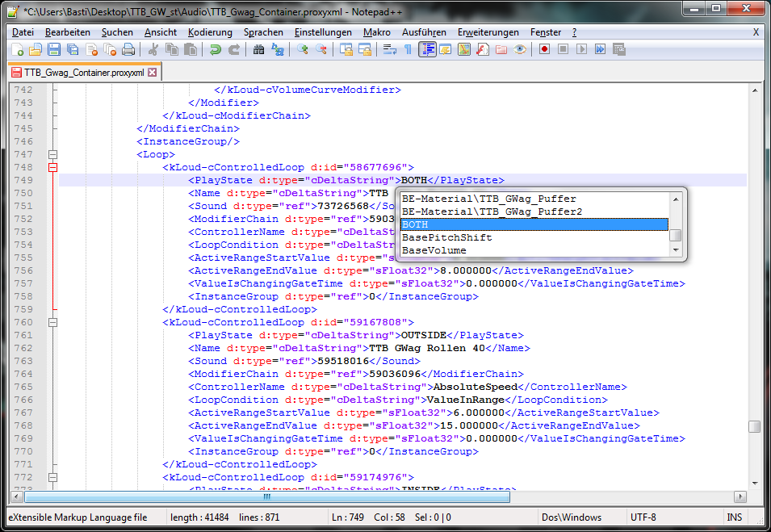The image size is (771, 532).
Task: Toggle the indent guide button
Action: (x=427, y=50)
